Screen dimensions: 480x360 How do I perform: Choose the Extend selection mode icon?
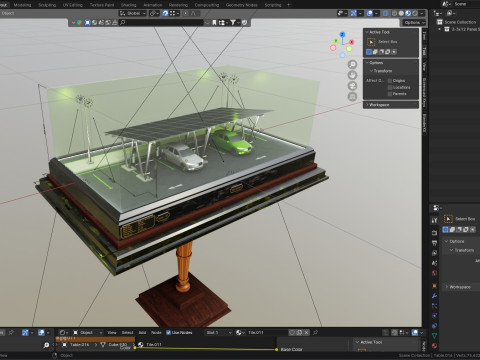click(x=375, y=52)
